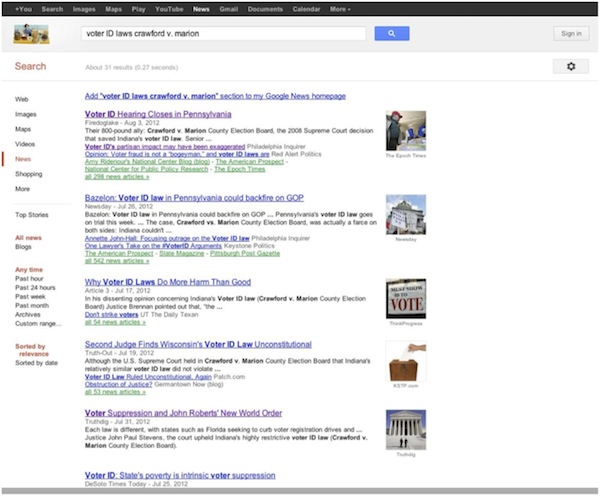The height and width of the screenshot is (496, 600).
Task: Expand all 54 news articles
Action: pos(115,322)
